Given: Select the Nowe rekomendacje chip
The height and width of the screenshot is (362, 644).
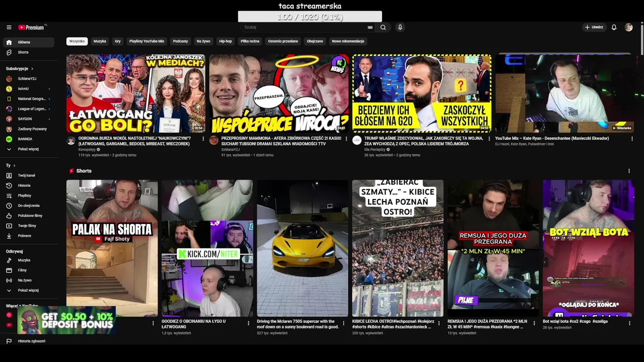Looking at the screenshot, I should (x=348, y=41).
